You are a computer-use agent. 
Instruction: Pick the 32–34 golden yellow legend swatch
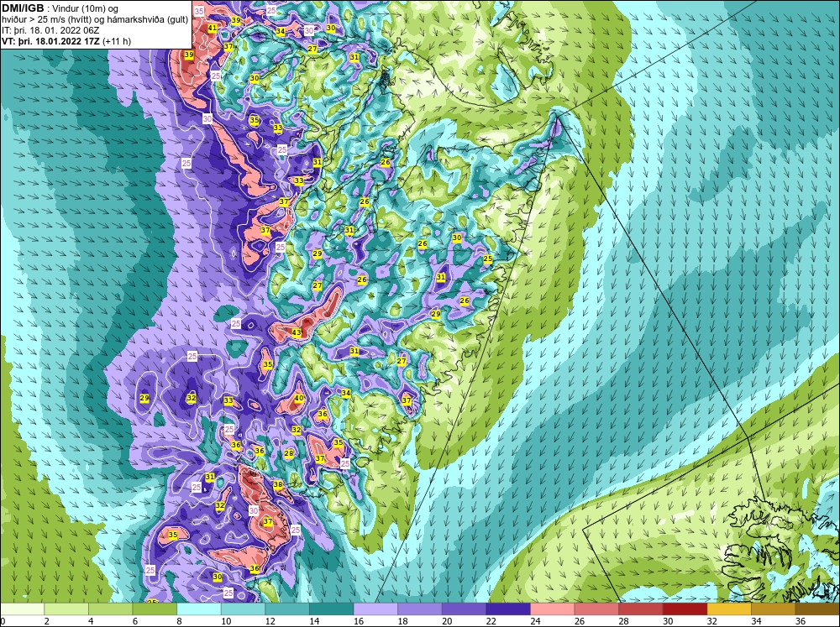(x=729, y=609)
